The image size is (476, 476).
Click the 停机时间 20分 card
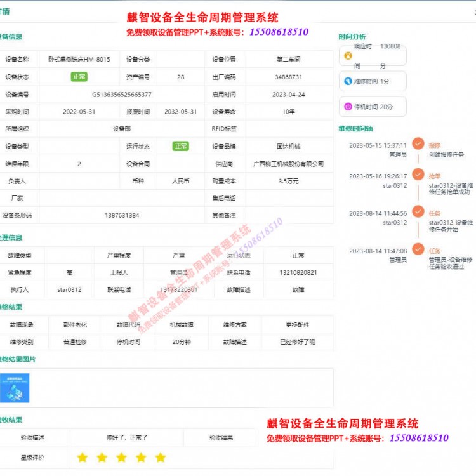(373, 107)
